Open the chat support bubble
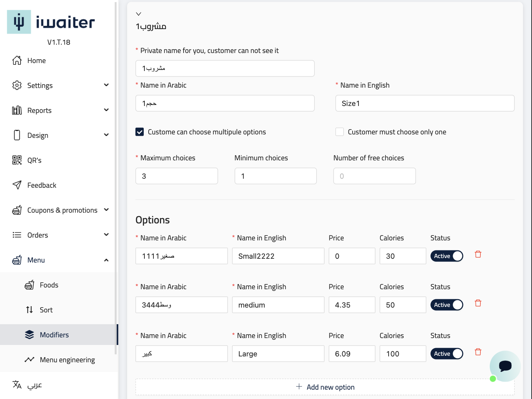This screenshot has height=399, width=532. (x=505, y=366)
